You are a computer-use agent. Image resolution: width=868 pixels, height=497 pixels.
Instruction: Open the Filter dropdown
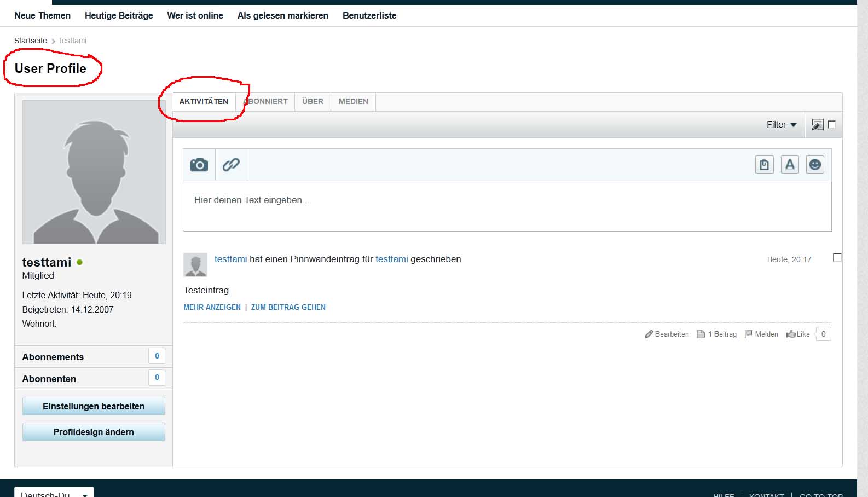[781, 125]
